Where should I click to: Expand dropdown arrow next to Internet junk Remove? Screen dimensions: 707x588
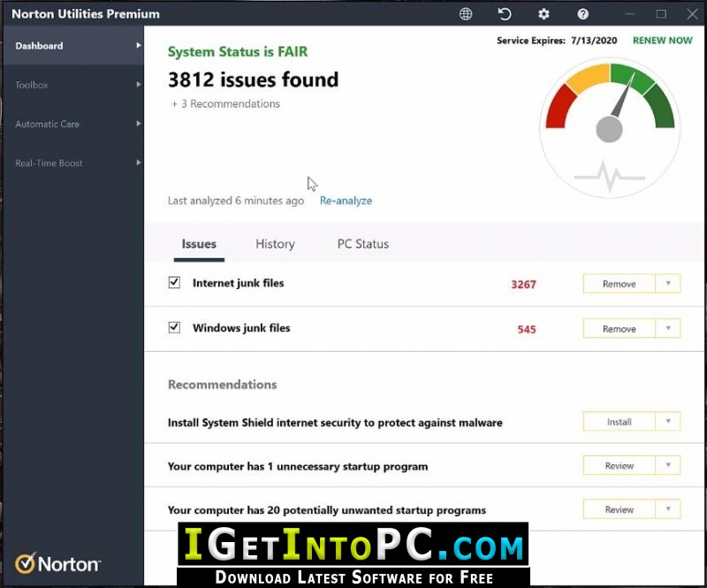(668, 284)
